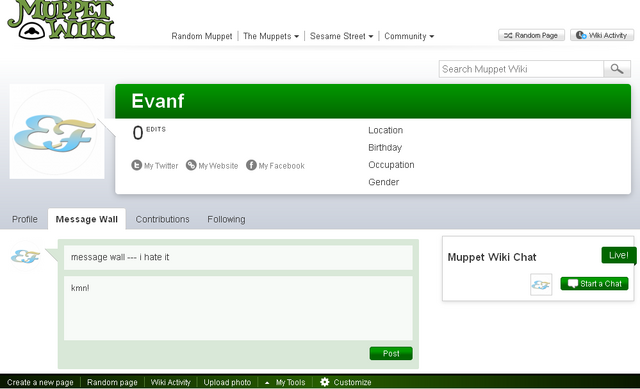Click the Muppet Wiki Chat heading
The height and width of the screenshot is (389, 640).
pyautogui.click(x=492, y=257)
